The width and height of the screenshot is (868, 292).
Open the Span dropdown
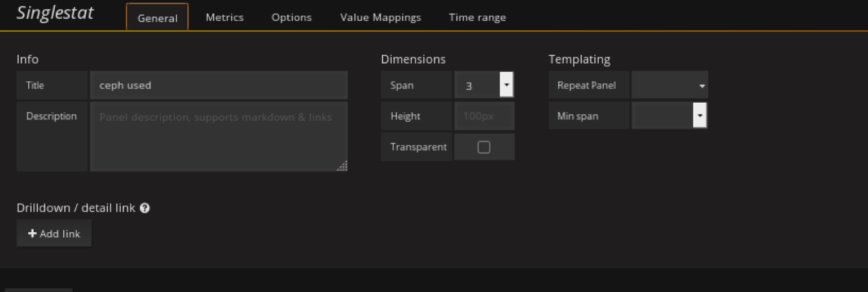click(x=484, y=85)
